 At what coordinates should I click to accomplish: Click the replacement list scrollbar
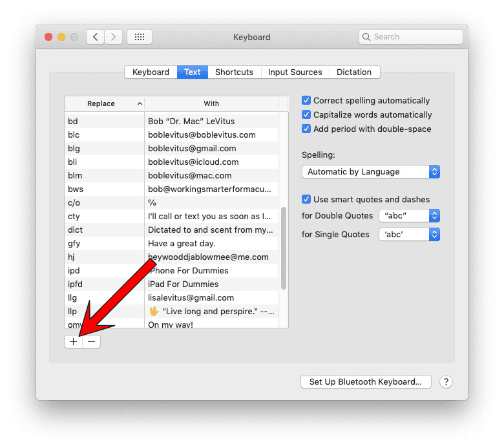click(284, 248)
